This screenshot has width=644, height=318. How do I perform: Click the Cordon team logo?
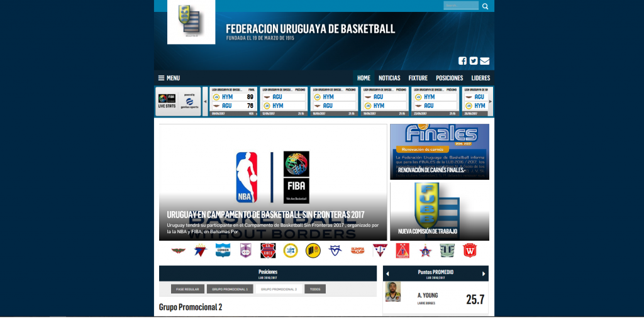pos(223,250)
